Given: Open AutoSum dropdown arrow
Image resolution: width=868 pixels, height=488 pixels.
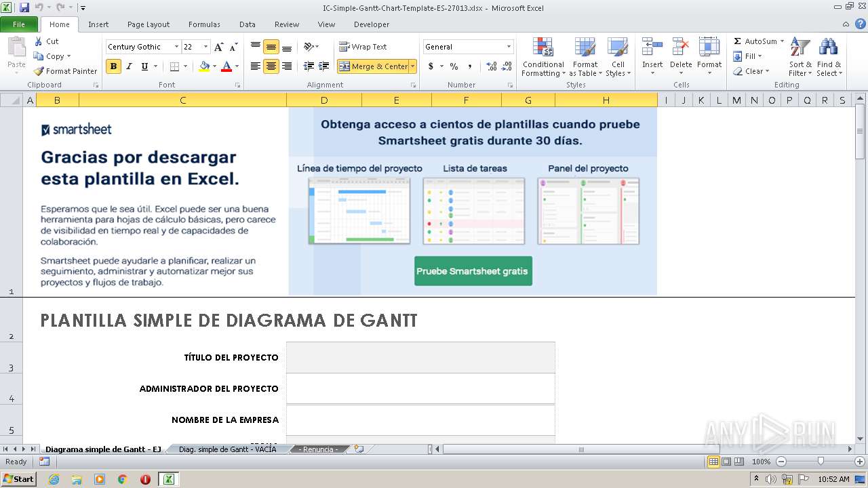Looking at the screenshot, I should click(782, 41).
